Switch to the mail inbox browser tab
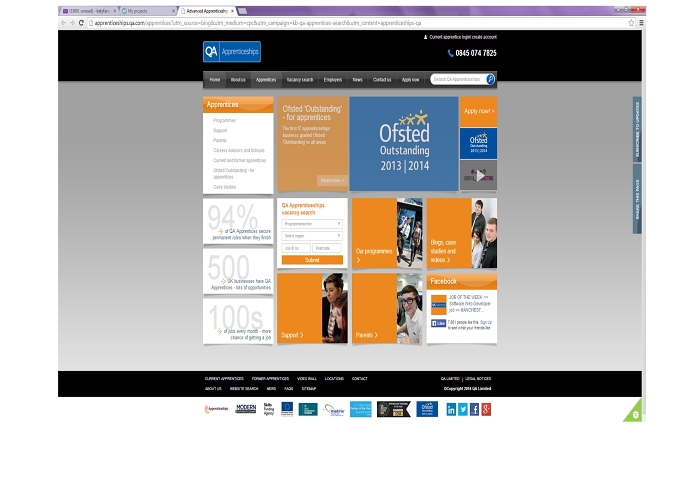Image resolution: width=680 pixels, height=481 pixels. point(89,11)
